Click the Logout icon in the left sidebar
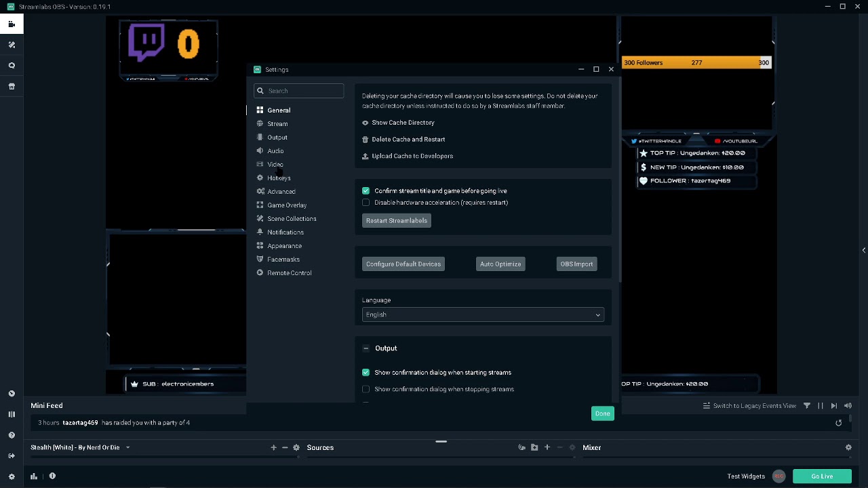This screenshot has height=488, width=868. [x=12, y=455]
